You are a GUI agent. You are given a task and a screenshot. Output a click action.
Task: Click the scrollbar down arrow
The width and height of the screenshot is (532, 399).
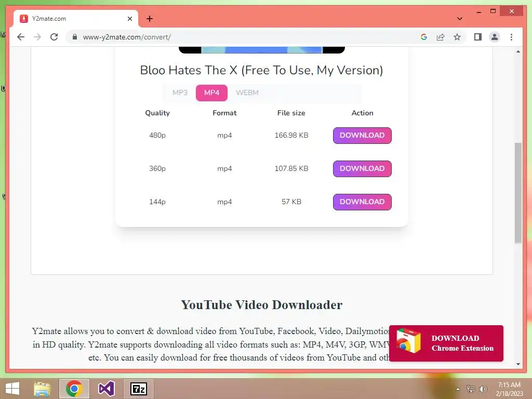click(518, 364)
